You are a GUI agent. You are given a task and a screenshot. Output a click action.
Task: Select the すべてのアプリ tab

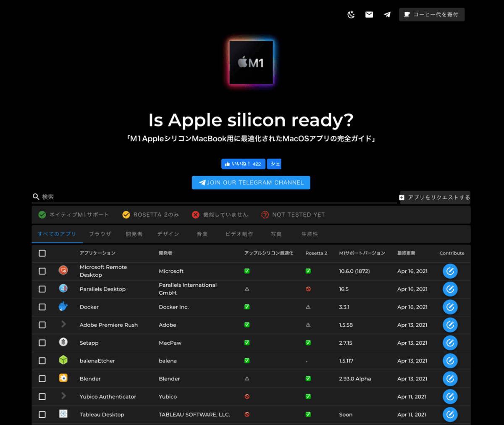point(57,234)
